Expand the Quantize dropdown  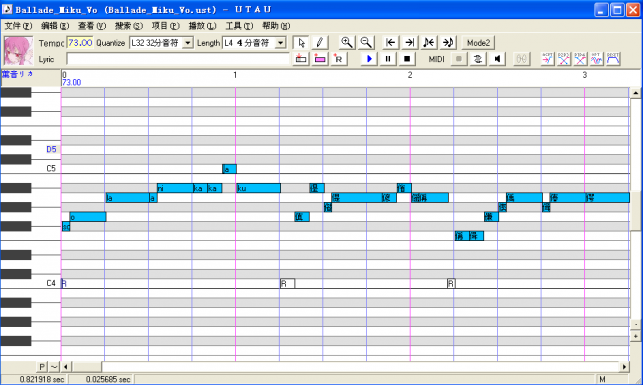187,43
